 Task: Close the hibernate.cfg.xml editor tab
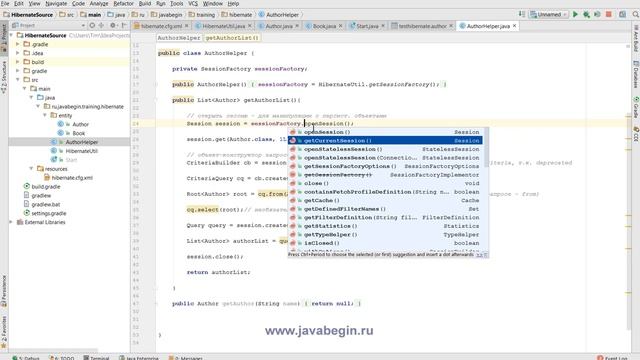(x=187, y=26)
